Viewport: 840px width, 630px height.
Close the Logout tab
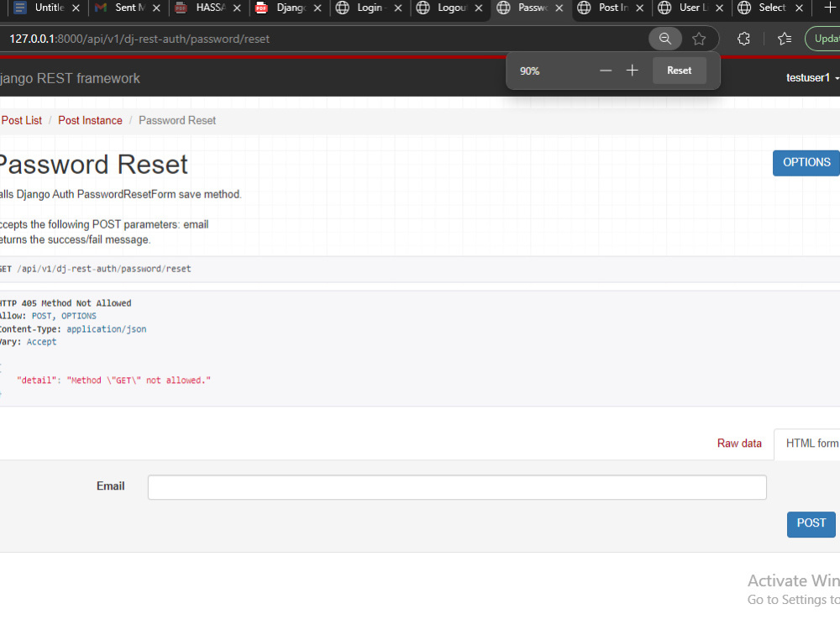tap(479, 8)
